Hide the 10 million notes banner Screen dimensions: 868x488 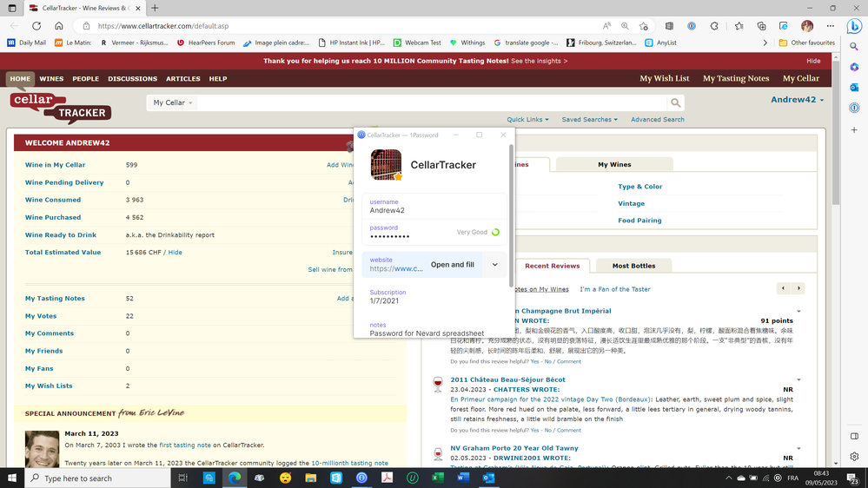(x=813, y=62)
